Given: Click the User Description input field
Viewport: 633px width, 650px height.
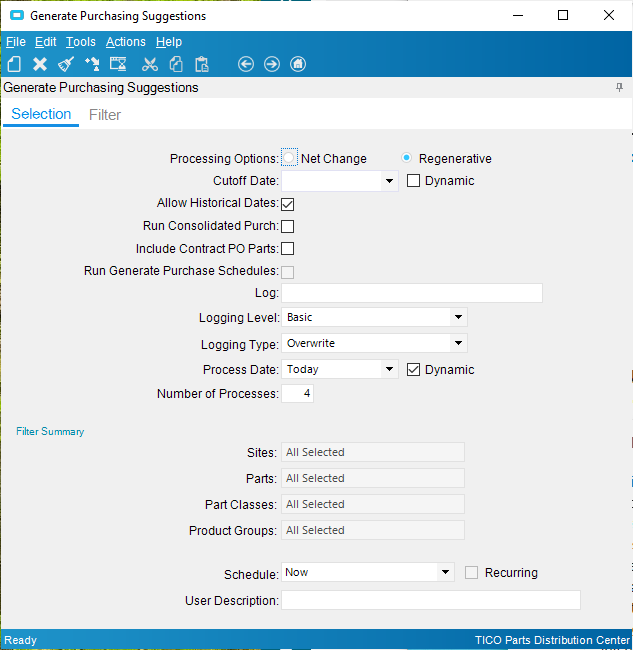Looking at the screenshot, I should (x=431, y=600).
